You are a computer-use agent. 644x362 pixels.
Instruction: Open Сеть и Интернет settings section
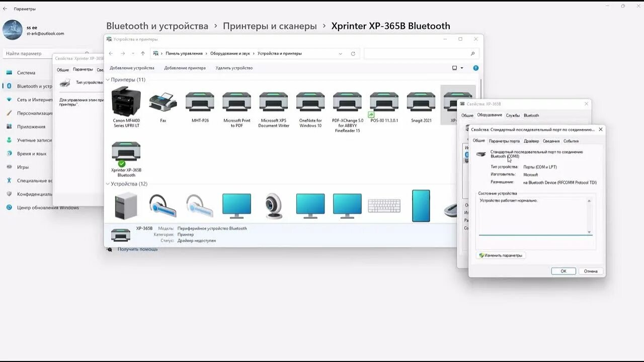30,100
